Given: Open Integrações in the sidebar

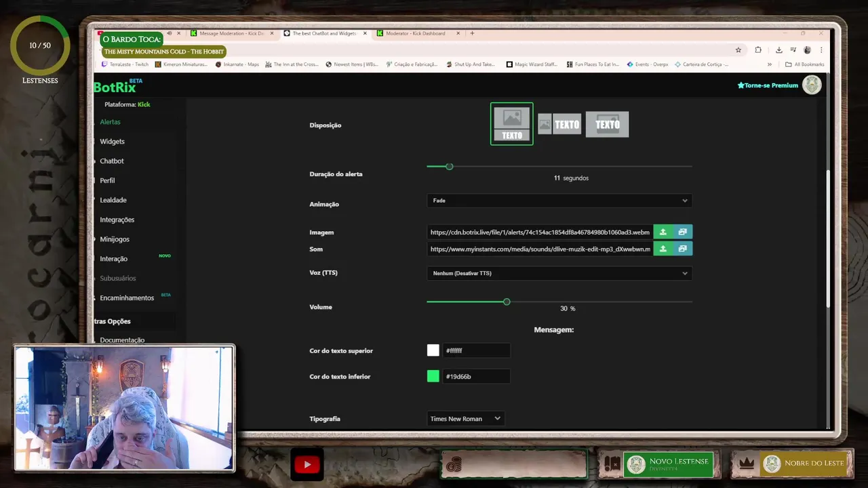Looking at the screenshot, I should click(x=117, y=220).
